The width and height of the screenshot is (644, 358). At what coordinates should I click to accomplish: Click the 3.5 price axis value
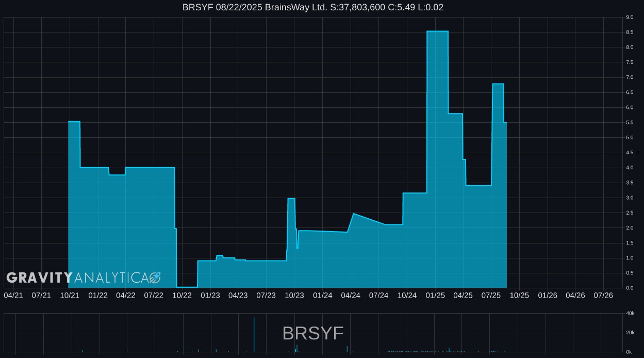click(630, 183)
